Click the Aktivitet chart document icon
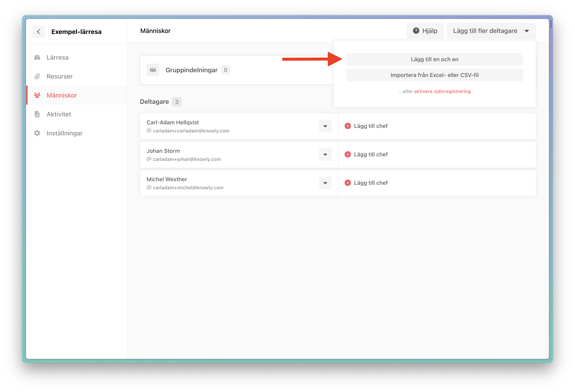 tap(37, 114)
